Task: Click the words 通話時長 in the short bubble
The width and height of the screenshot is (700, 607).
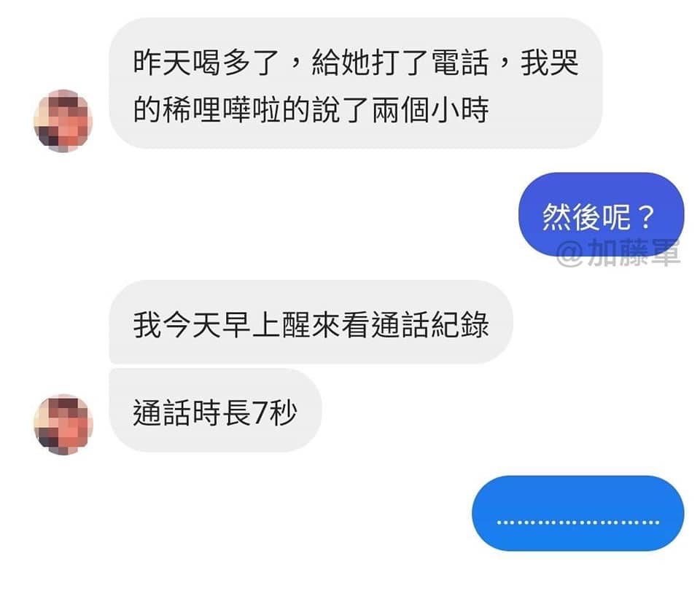Action: tap(192, 412)
